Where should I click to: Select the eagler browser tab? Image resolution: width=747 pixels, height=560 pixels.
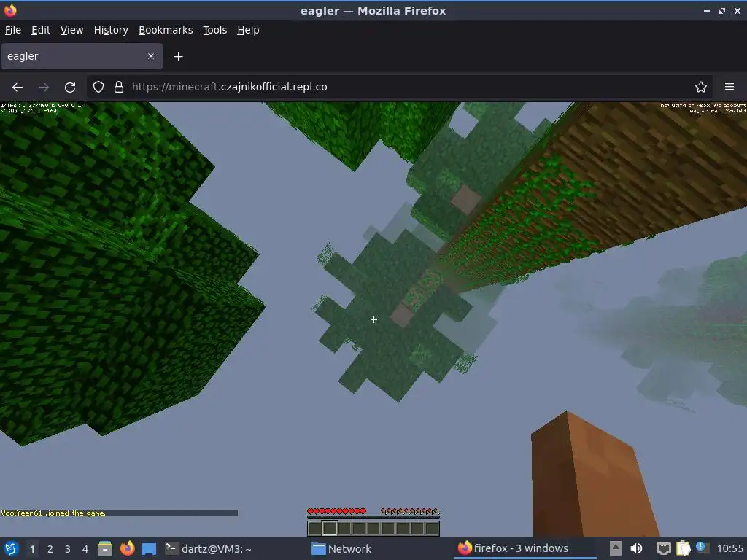(82, 56)
